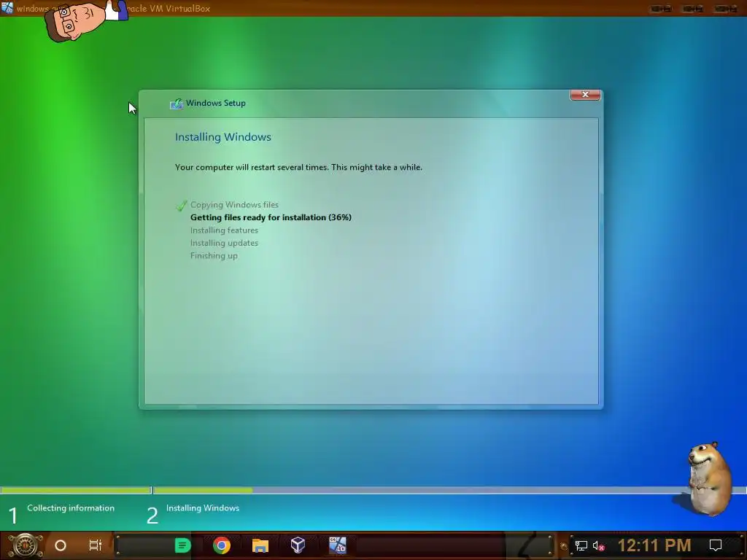
Task: Click the muted volume tray icon
Action: point(599,545)
